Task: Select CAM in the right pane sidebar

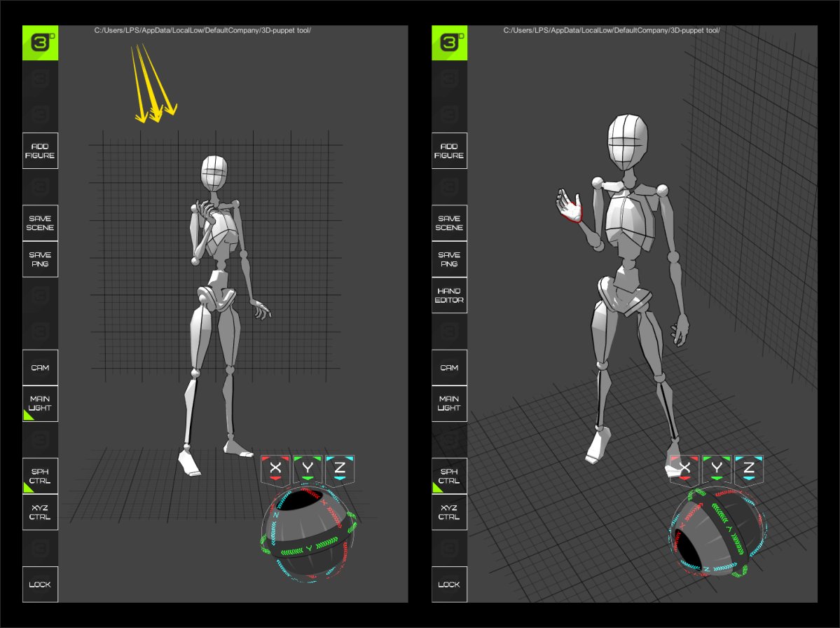Action: [449, 367]
